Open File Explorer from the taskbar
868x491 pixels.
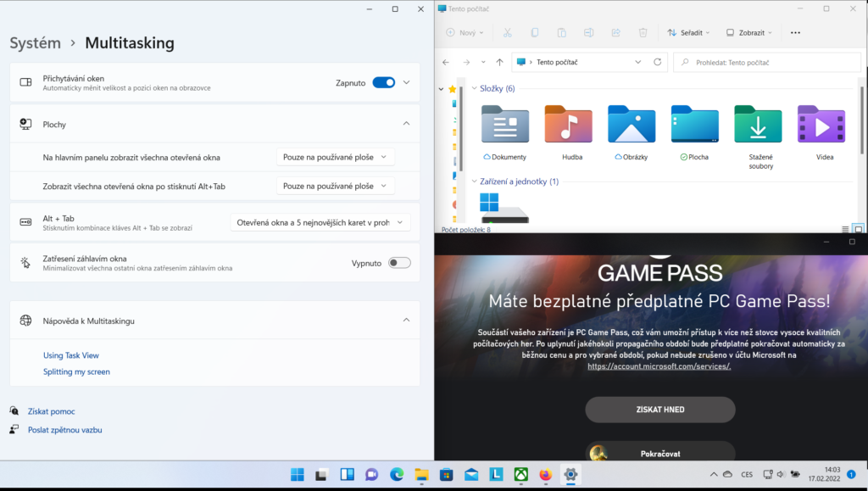(421, 474)
